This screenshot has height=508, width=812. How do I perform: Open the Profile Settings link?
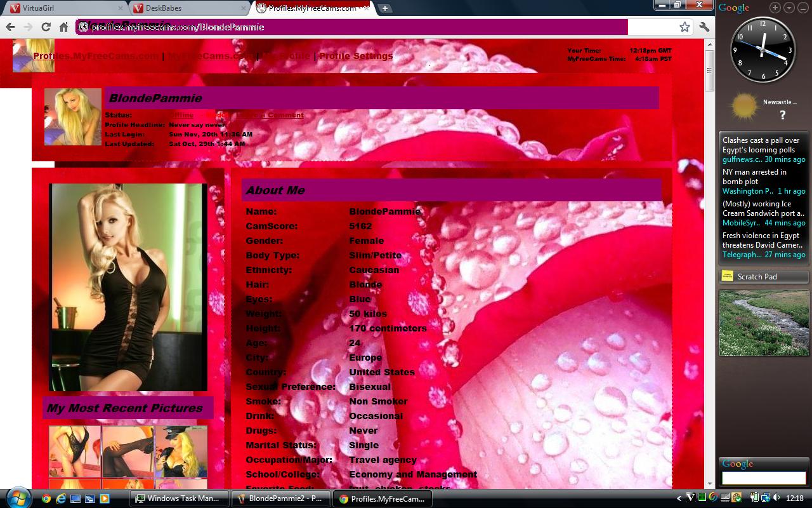[356, 56]
